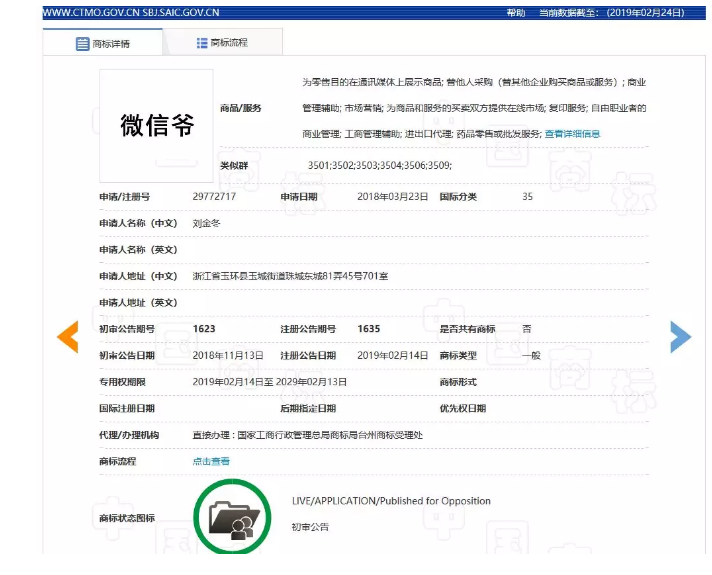Screen dimensions: 712x575
Task: Select the data cutoff date 2019年02月24日
Action: pos(646,13)
